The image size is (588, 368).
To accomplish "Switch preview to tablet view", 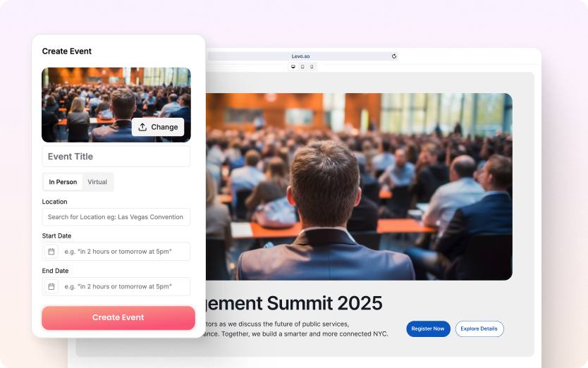I will pyautogui.click(x=302, y=67).
